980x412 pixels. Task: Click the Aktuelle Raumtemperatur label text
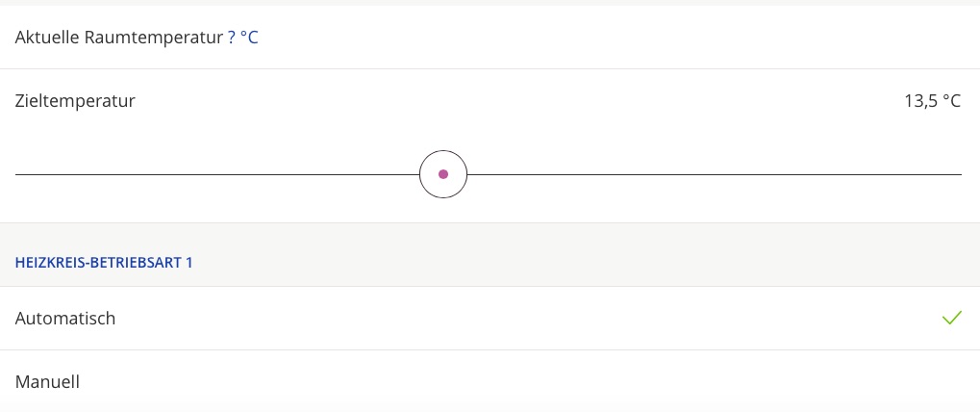(119, 38)
